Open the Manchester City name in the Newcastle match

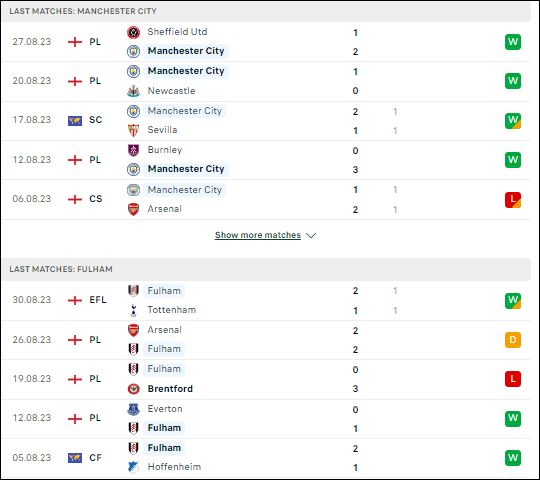pyautogui.click(x=186, y=71)
